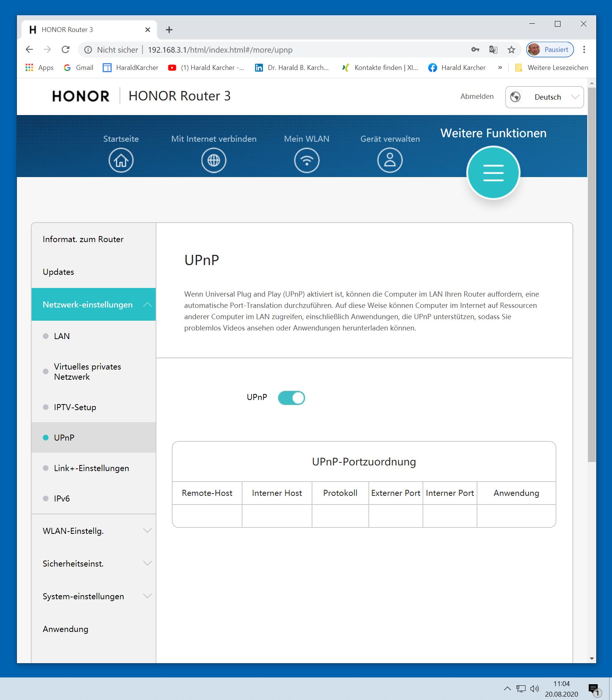Click the Interner Host column header
Image resolution: width=612 pixels, height=700 pixels.
277,493
